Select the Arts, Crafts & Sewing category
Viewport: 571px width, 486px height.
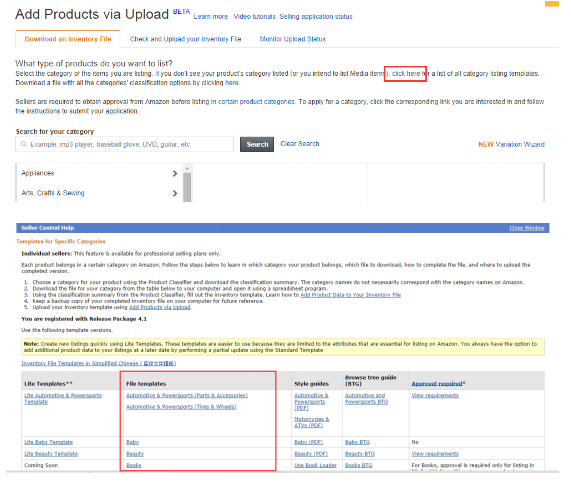(53, 193)
